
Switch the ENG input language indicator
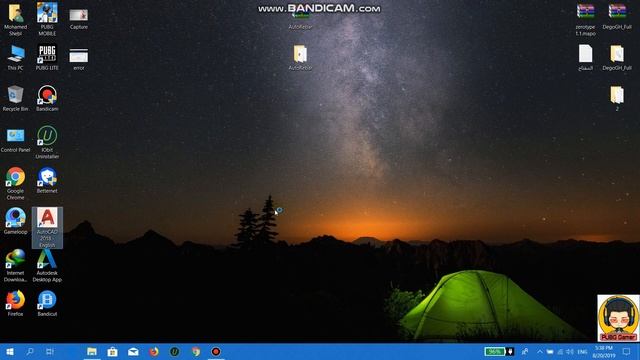[582, 351]
